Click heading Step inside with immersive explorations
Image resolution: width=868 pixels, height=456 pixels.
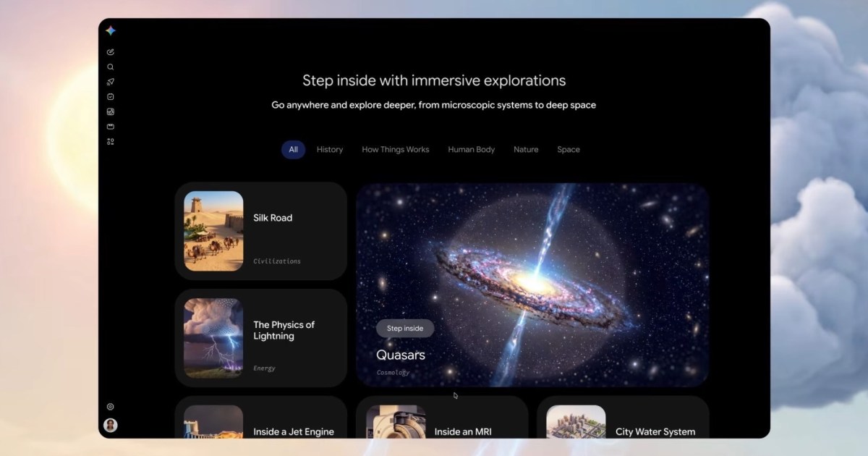click(434, 80)
